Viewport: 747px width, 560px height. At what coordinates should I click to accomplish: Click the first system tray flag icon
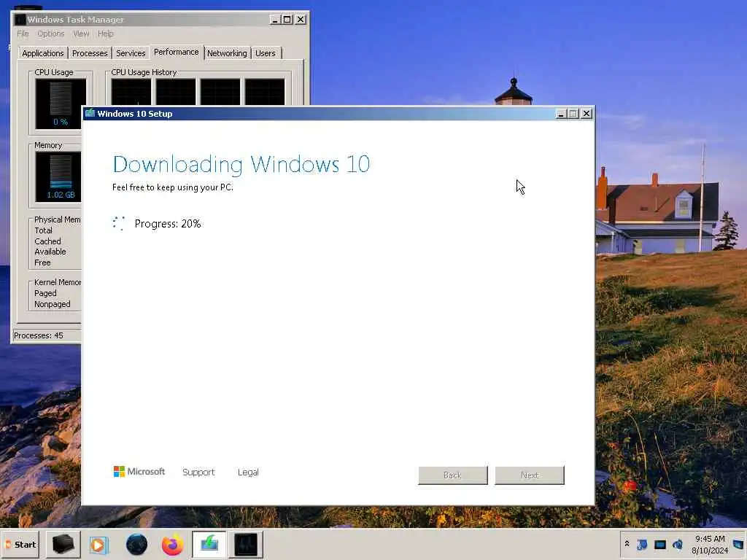click(642, 544)
